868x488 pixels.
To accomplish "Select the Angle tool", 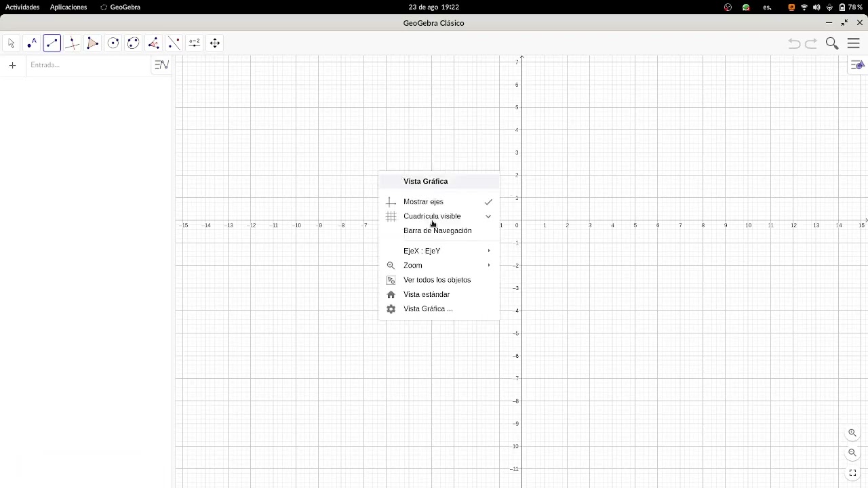I will (154, 43).
